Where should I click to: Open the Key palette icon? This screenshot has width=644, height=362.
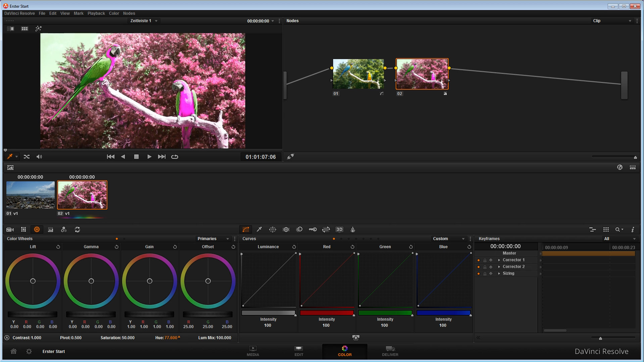tap(312, 229)
